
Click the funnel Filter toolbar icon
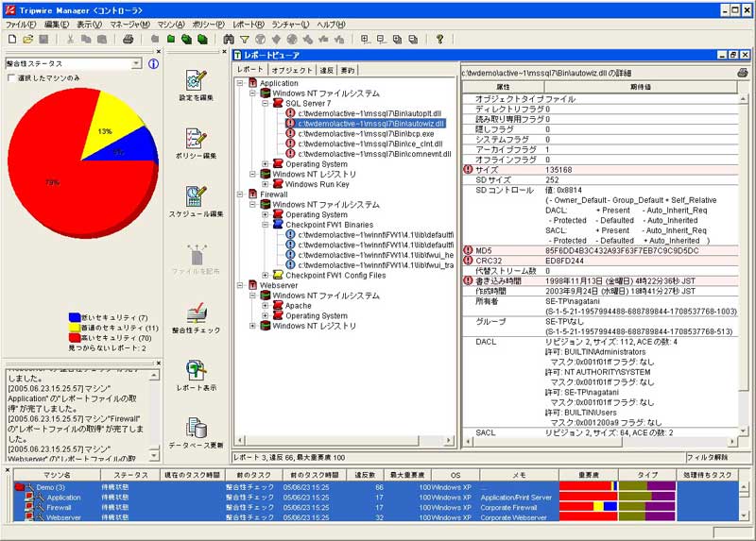tap(245, 39)
